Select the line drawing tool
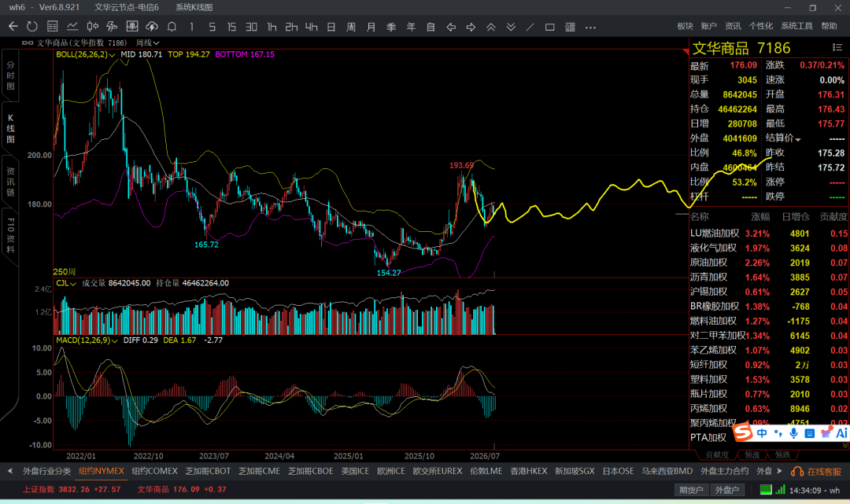 (530, 27)
